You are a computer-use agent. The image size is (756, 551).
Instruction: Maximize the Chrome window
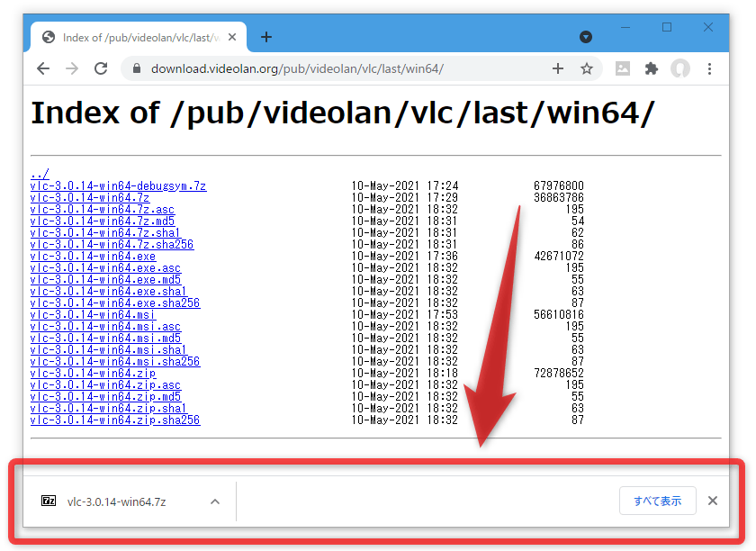pyautogui.click(x=667, y=28)
